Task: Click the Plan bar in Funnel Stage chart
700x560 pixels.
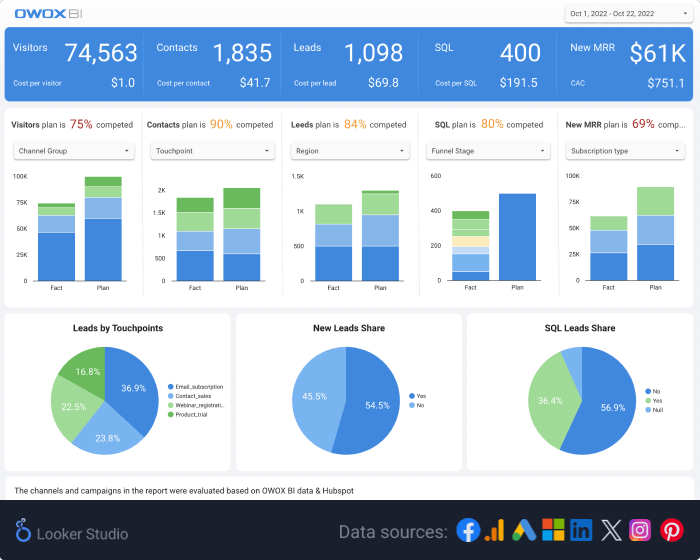Action: click(x=517, y=237)
